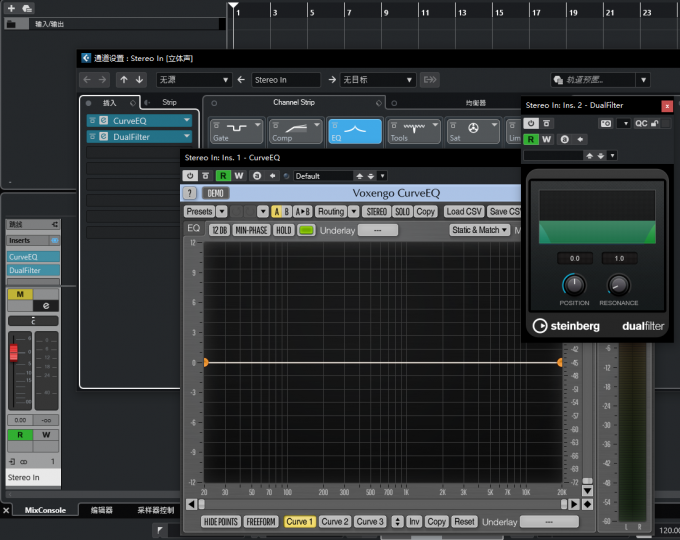Click the DualFilter side-chain circle icon
This screenshot has width=680, height=540.
click(x=564, y=139)
